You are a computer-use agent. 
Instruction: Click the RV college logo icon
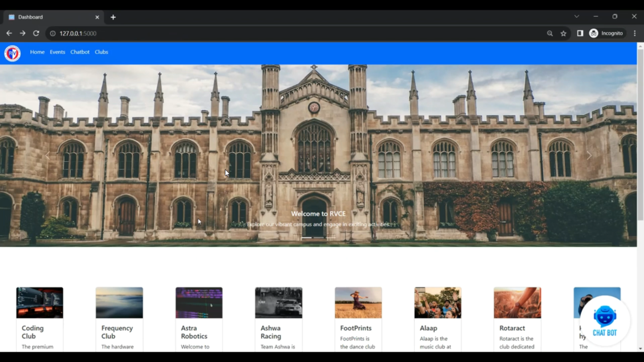[x=12, y=53]
